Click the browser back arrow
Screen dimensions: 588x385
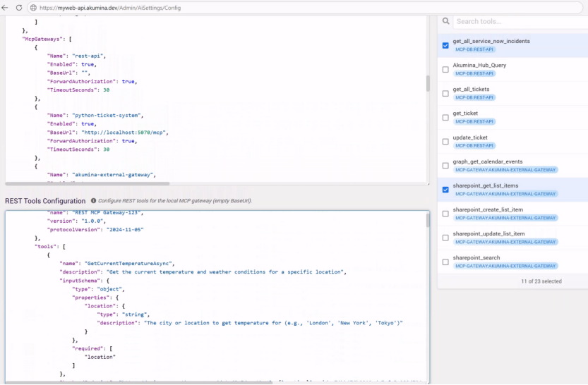[5, 8]
